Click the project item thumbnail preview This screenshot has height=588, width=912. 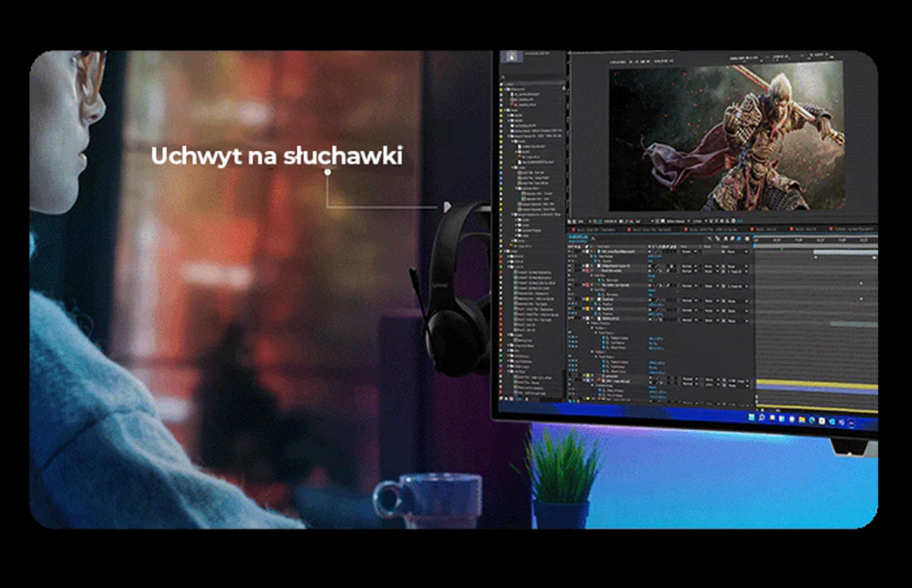pyautogui.click(x=512, y=58)
